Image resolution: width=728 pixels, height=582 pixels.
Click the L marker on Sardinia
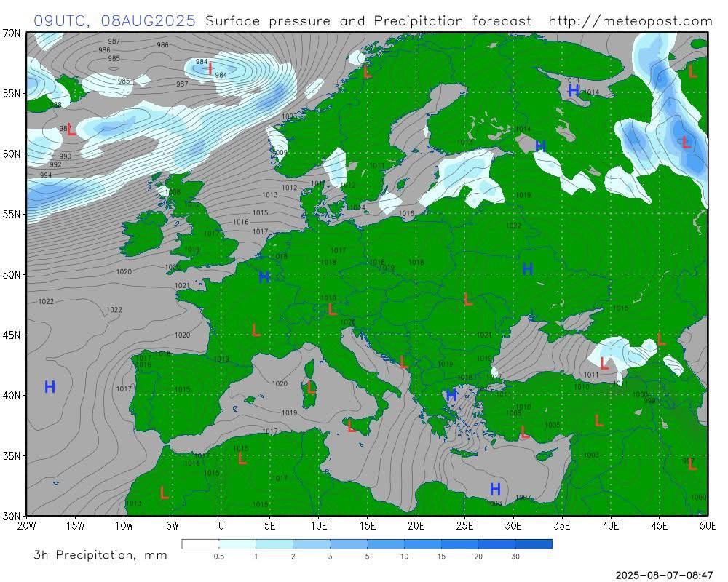[311, 387]
